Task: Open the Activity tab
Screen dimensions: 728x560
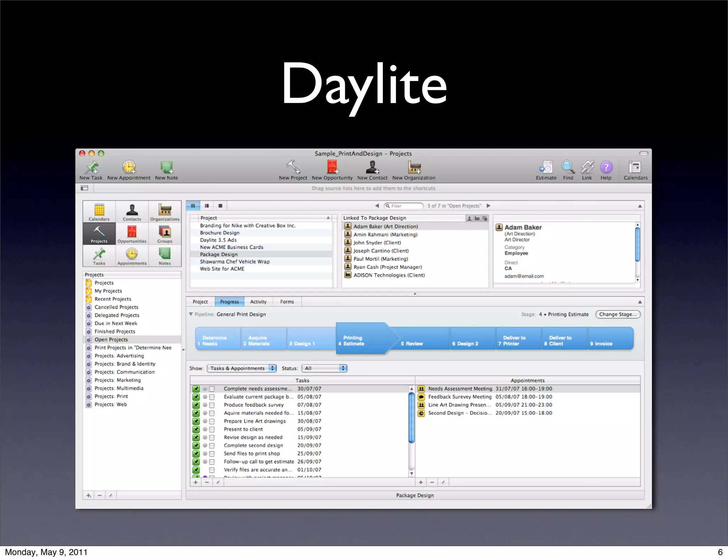Action: pyautogui.click(x=258, y=302)
